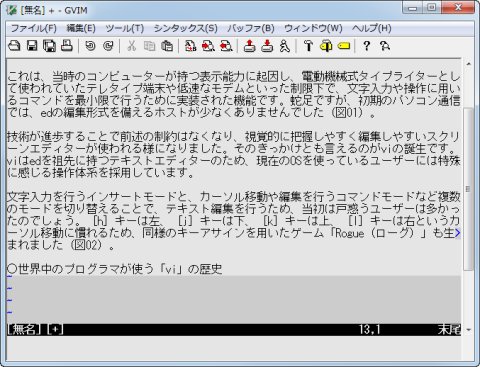Run Make with the hammer icon
Viewport: 480px width, 367px height.
pyautogui.click(x=308, y=46)
